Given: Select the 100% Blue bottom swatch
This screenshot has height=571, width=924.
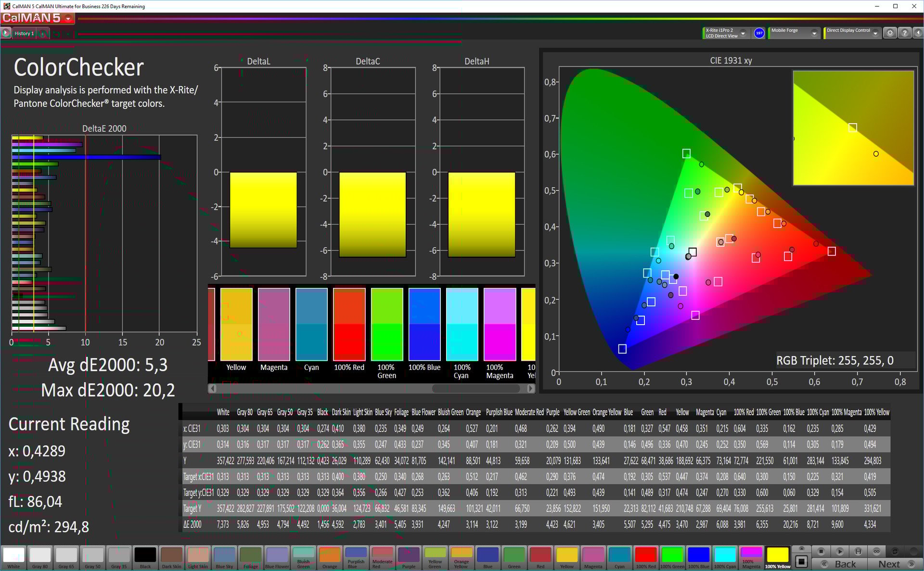Looking at the screenshot, I should [698, 558].
